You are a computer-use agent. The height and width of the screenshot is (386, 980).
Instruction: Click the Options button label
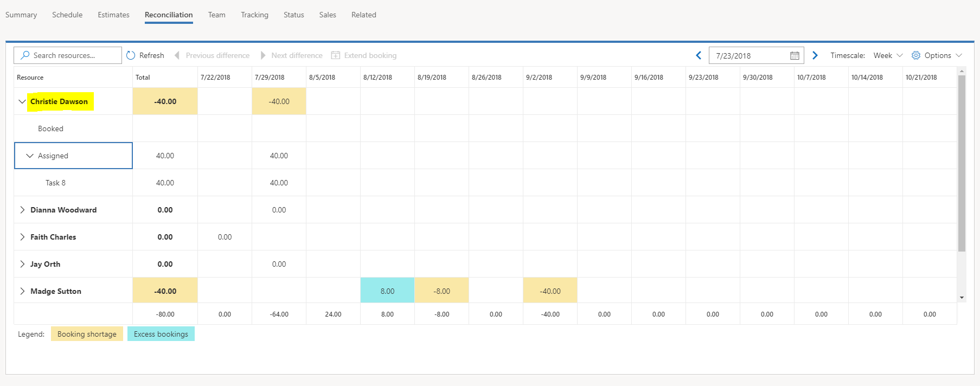938,55
